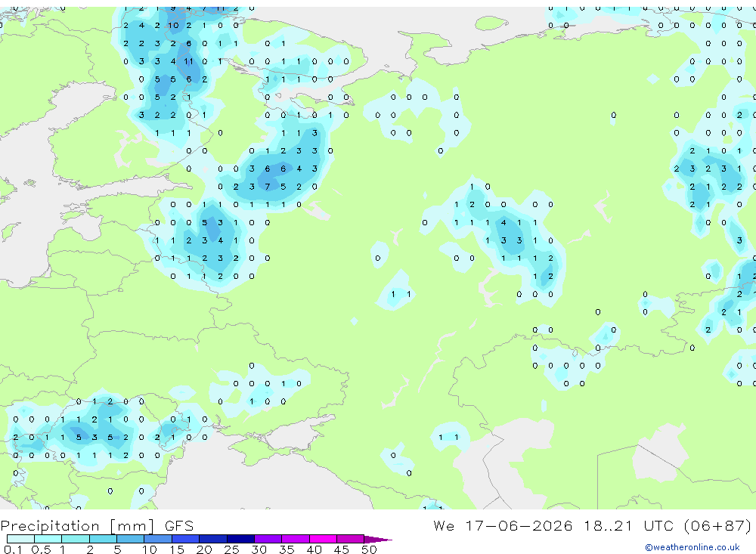Click the 'GFS' model label

(179, 526)
